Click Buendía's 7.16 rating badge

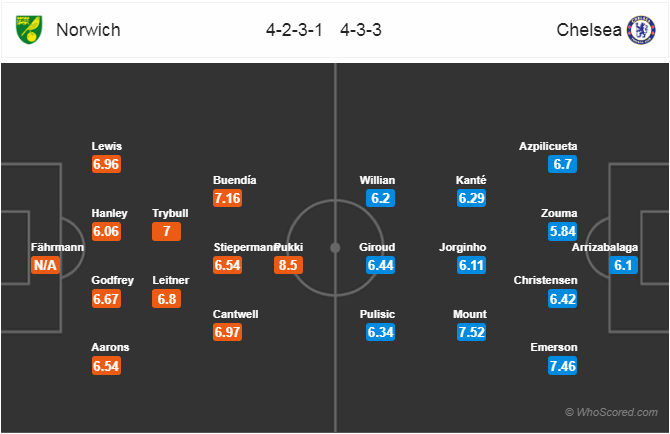(227, 198)
